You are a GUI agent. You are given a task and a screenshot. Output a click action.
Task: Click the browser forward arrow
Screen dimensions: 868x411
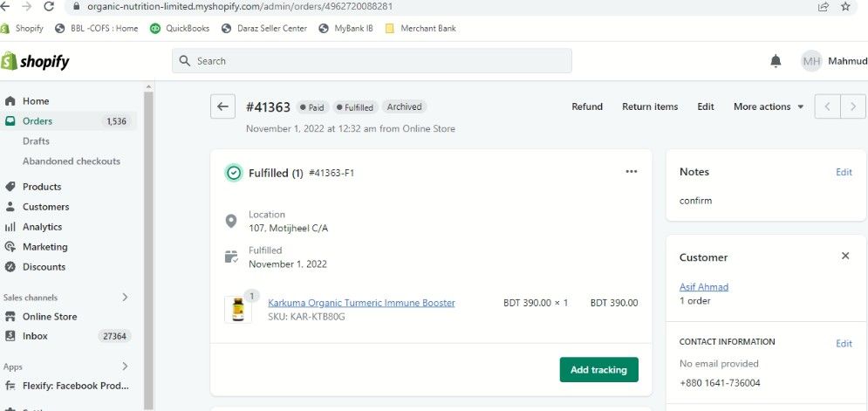[26, 7]
